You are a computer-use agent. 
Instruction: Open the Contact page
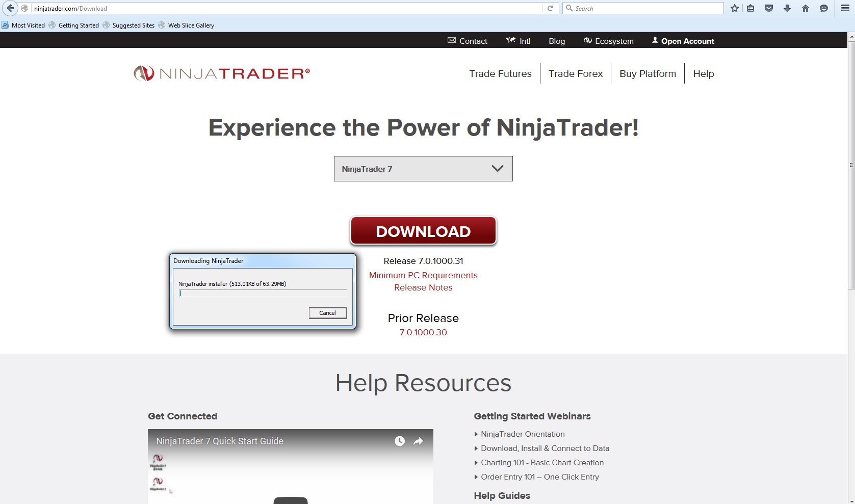tap(468, 41)
